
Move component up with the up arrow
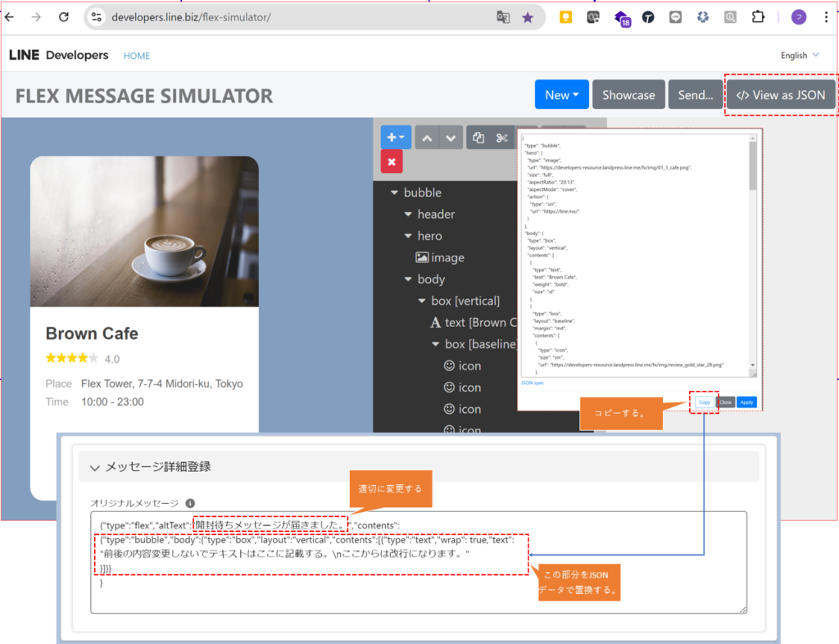(x=426, y=138)
